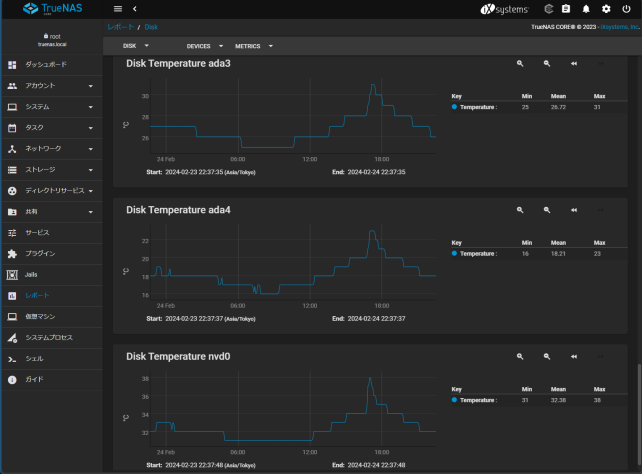Zoom in on ada3 temperature chart

click(x=520, y=63)
